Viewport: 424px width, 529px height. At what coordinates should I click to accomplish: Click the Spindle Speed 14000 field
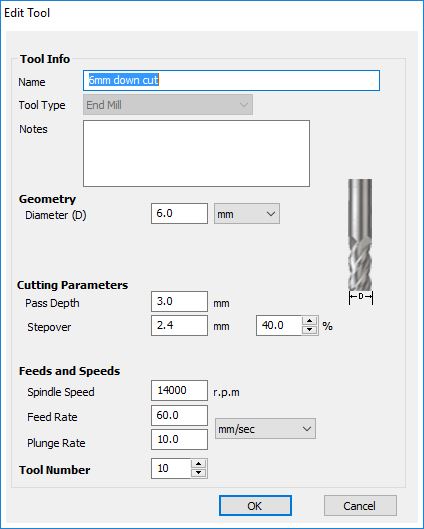tap(179, 390)
